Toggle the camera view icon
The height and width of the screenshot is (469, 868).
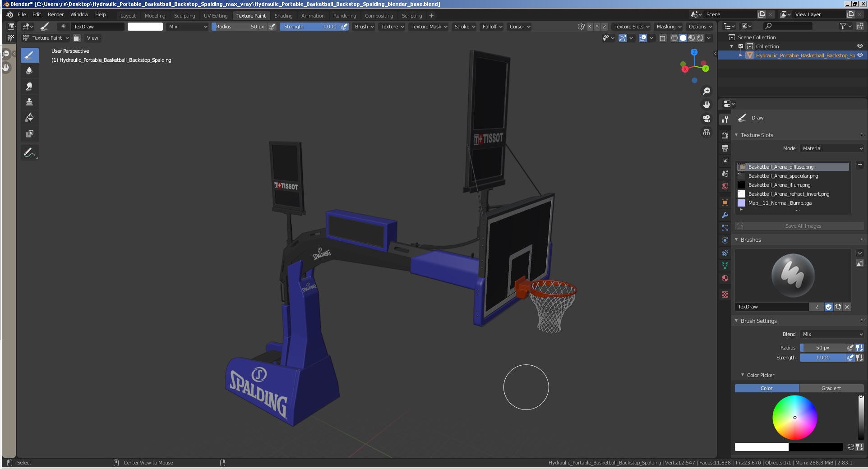706,119
